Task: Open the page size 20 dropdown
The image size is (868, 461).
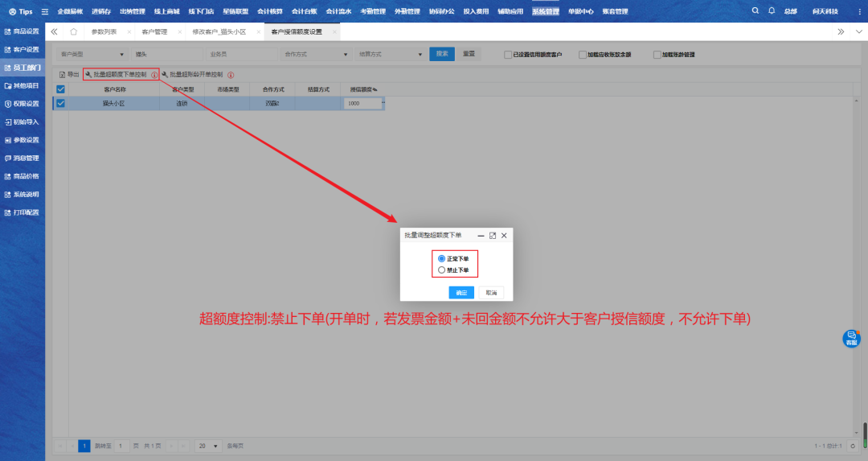Action: (209, 446)
